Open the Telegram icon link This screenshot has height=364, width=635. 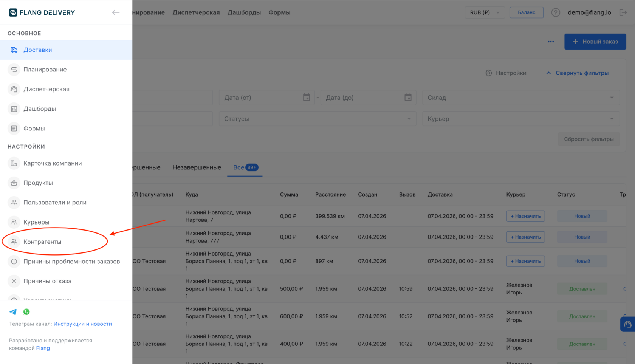point(13,312)
